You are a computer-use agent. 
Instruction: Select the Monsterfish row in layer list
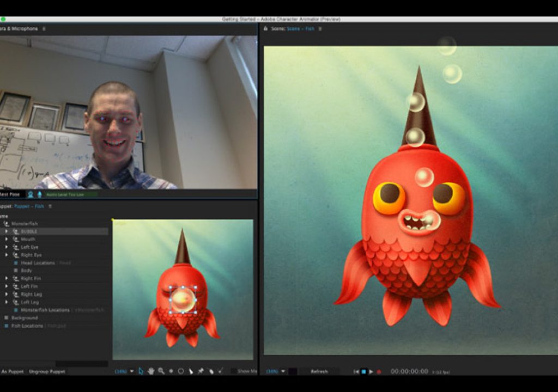54,223
